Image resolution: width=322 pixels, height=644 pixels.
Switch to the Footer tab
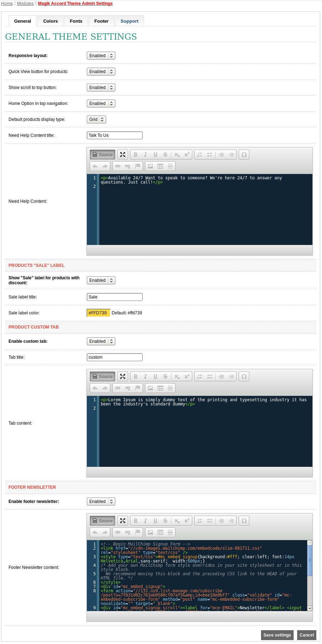(x=101, y=21)
